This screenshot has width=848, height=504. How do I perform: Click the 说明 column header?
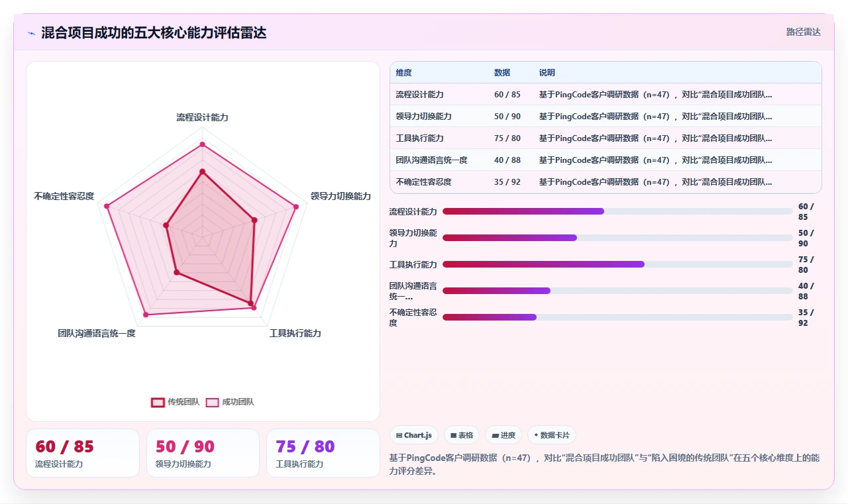click(x=547, y=73)
